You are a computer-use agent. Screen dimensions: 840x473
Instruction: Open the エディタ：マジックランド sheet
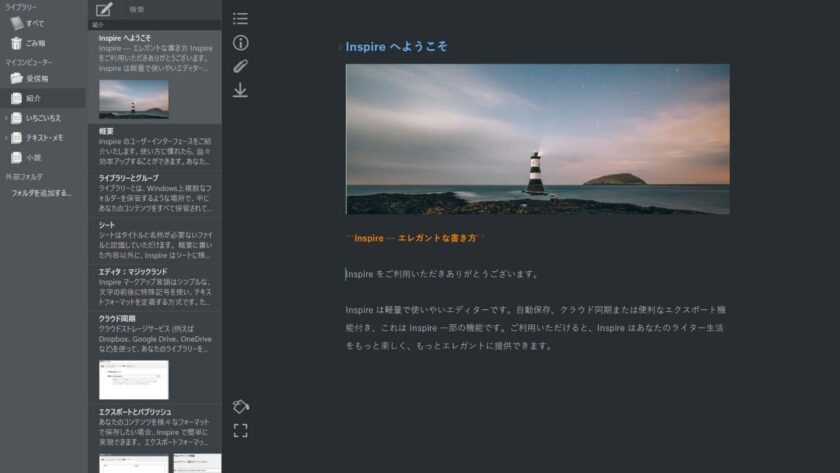pyautogui.click(x=155, y=288)
